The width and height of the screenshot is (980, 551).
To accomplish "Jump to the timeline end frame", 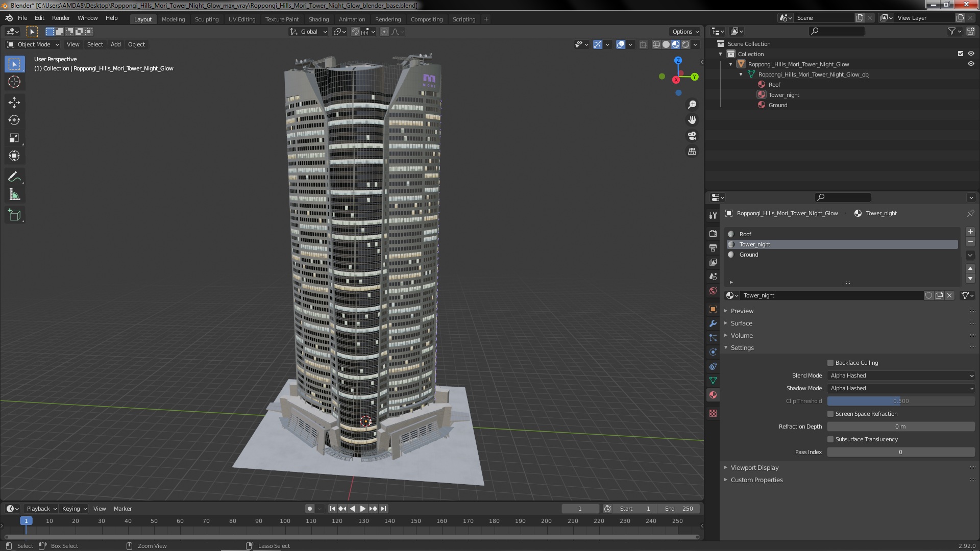I will point(384,509).
